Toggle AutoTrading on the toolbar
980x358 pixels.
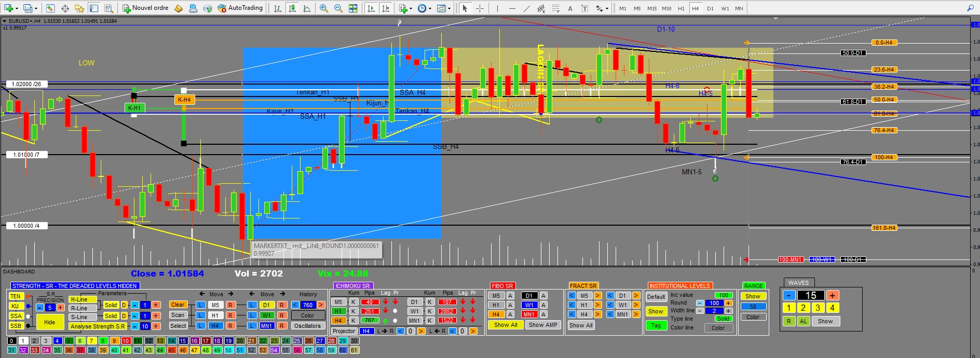240,8
